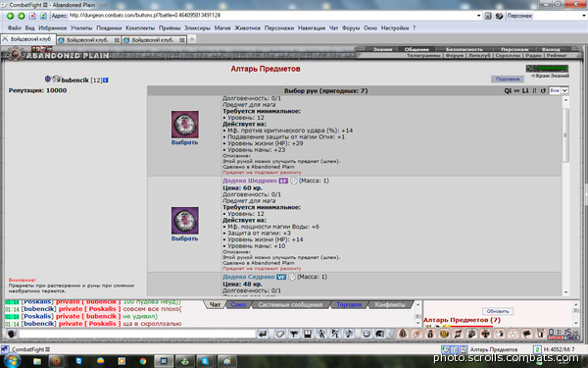This screenshot has width=588, height=368.
Task: Open the rune filter dropdown showing Все
Action: [x=559, y=90]
